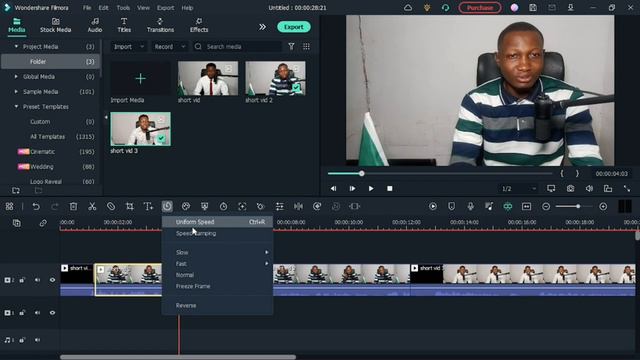Click the Audio waveform icon in toolbar
Viewport: 640px width, 360px height.
click(298, 207)
